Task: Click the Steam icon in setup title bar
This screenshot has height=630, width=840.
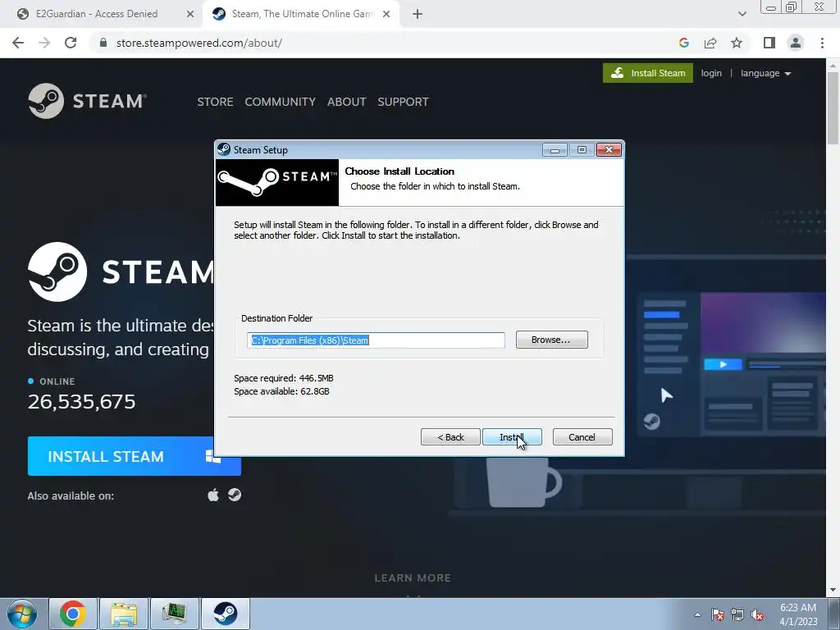Action: (x=224, y=149)
